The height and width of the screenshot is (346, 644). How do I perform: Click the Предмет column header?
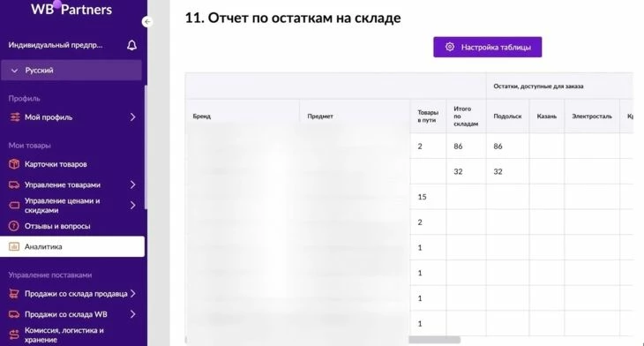point(355,116)
